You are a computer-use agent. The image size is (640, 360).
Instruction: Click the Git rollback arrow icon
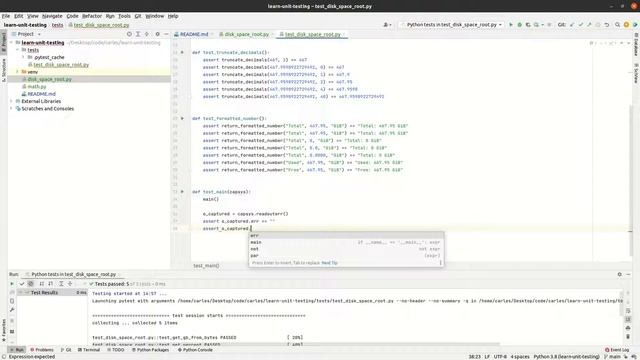(x=607, y=25)
